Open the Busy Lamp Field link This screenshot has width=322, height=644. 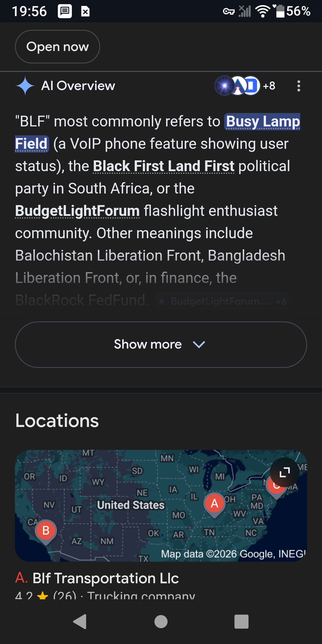(262, 122)
